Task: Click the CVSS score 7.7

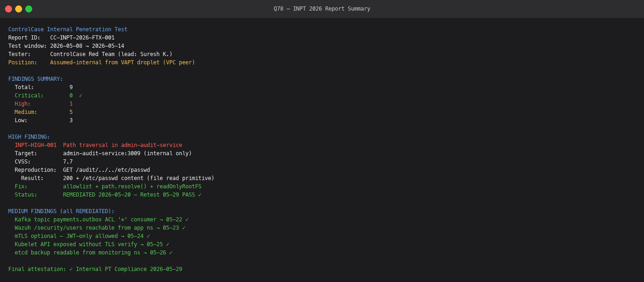Action: click(68, 162)
